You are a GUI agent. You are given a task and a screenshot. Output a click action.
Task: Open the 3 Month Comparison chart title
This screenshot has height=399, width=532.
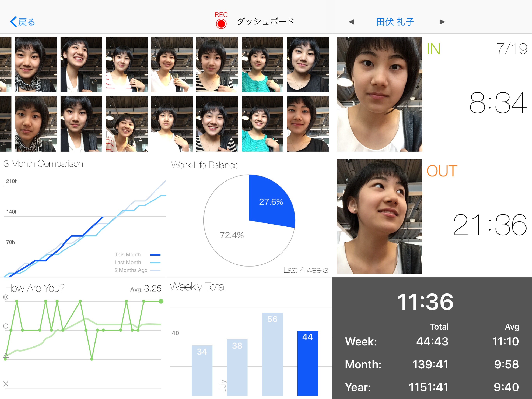coord(43,164)
